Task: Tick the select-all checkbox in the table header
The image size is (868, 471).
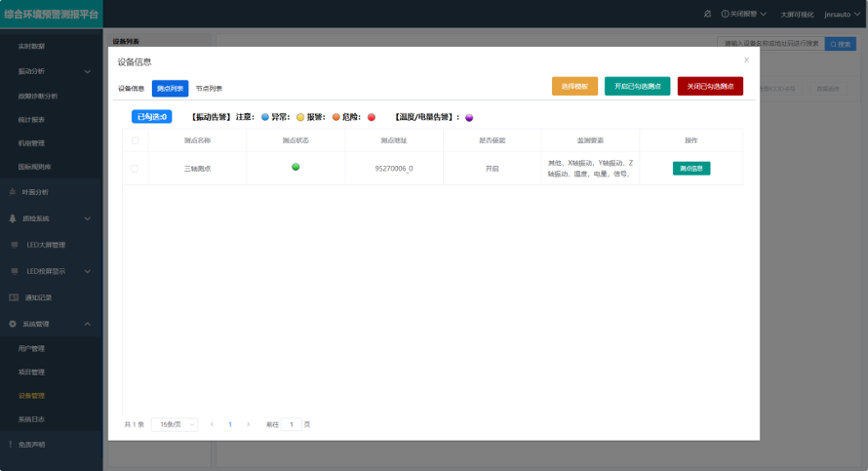Action: click(x=135, y=140)
